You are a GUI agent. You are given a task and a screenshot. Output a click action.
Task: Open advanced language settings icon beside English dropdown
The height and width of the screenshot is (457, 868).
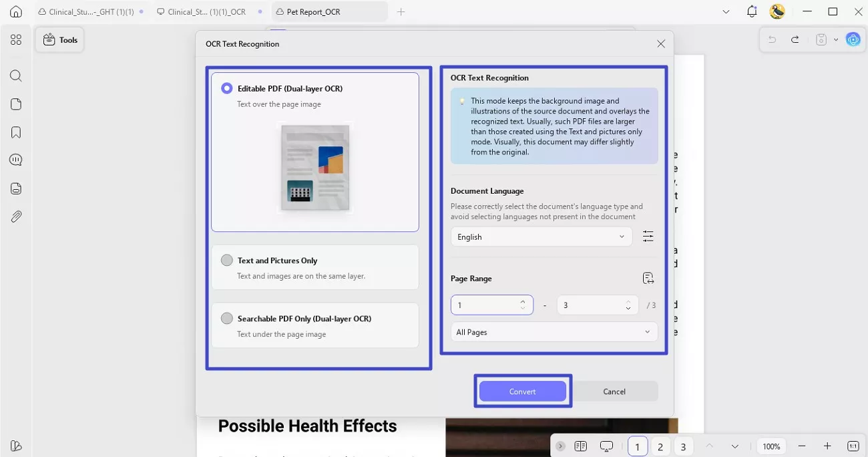[648, 236]
